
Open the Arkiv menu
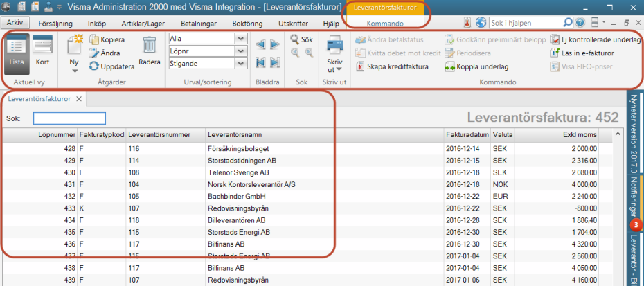[15, 23]
